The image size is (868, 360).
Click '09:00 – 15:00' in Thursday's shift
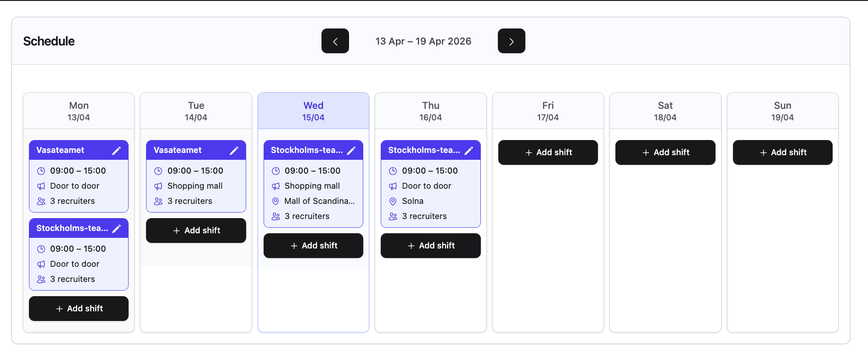430,171
